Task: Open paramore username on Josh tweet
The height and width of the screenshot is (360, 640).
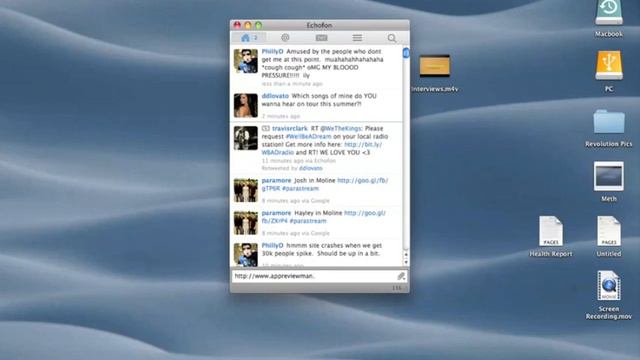Action: coord(276,180)
